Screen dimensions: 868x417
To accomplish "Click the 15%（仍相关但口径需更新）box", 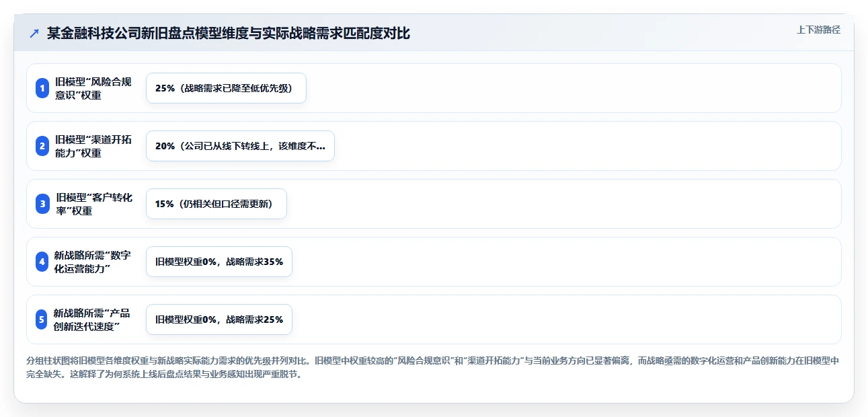I will pyautogui.click(x=216, y=204).
